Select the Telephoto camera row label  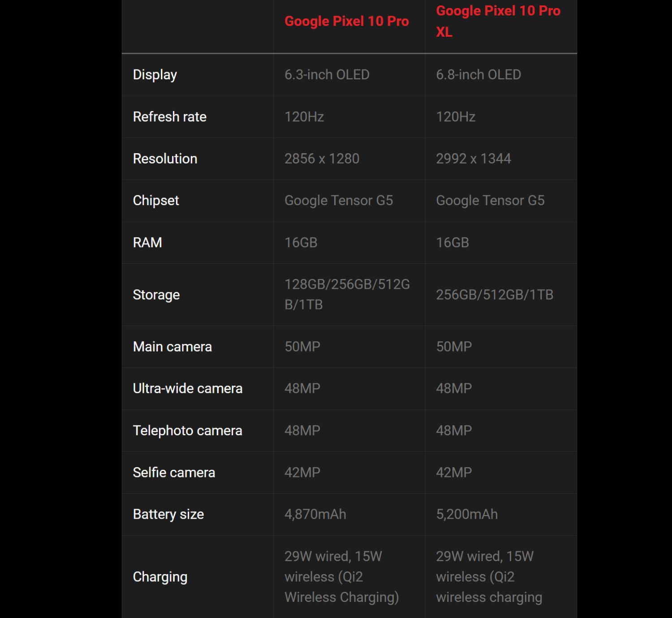click(x=188, y=431)
